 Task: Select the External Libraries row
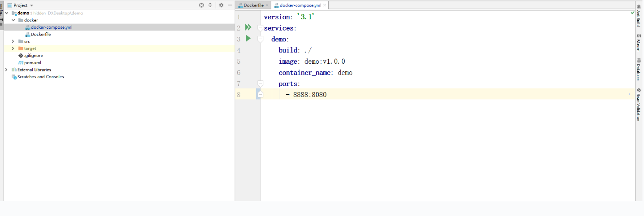[x=119, y=70]
